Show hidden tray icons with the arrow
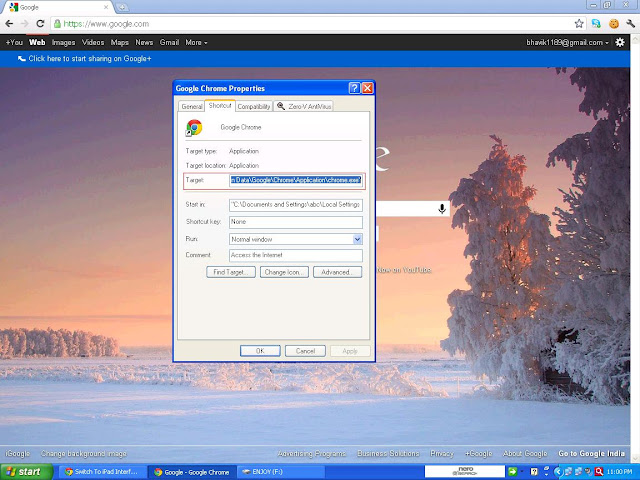The height and width of the screenshot is (480, 640). (x=558, y=472)
